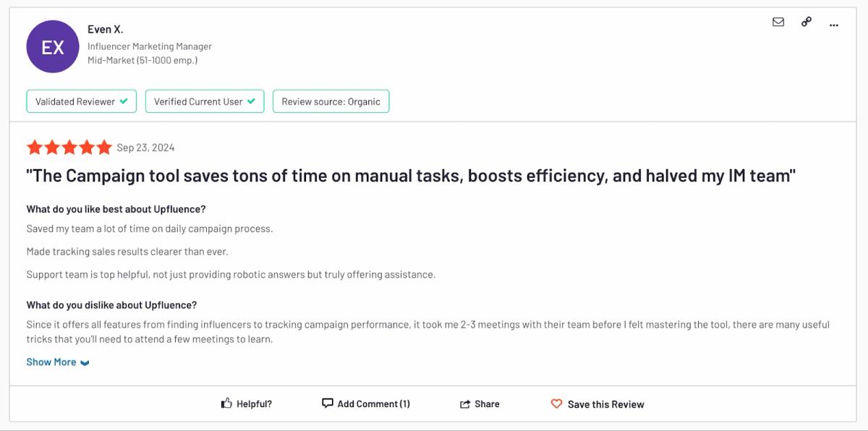Expand the review with Show More
The image size is (868, 431).
click(x=51, y=362)
